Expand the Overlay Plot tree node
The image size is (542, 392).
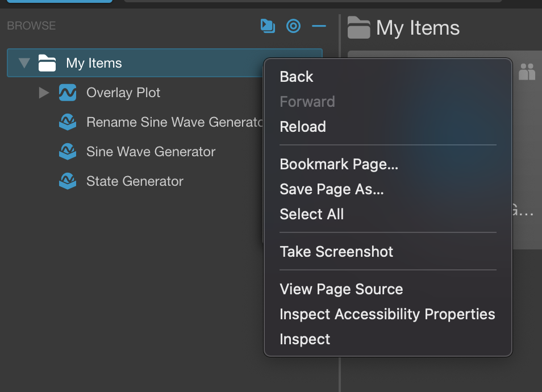click(x=43, y=93)
